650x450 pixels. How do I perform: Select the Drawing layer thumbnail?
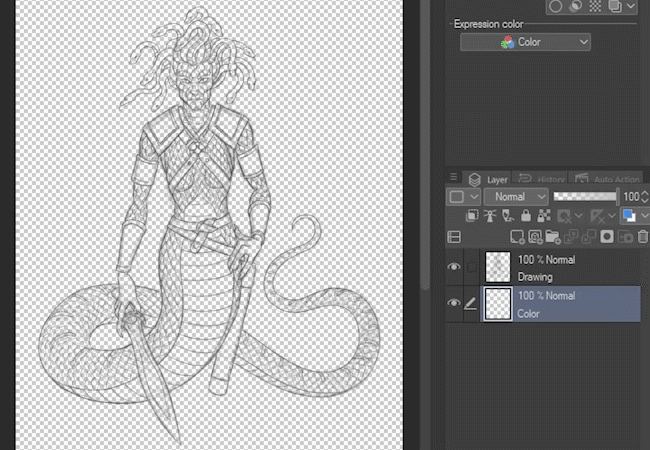[498, 267]
